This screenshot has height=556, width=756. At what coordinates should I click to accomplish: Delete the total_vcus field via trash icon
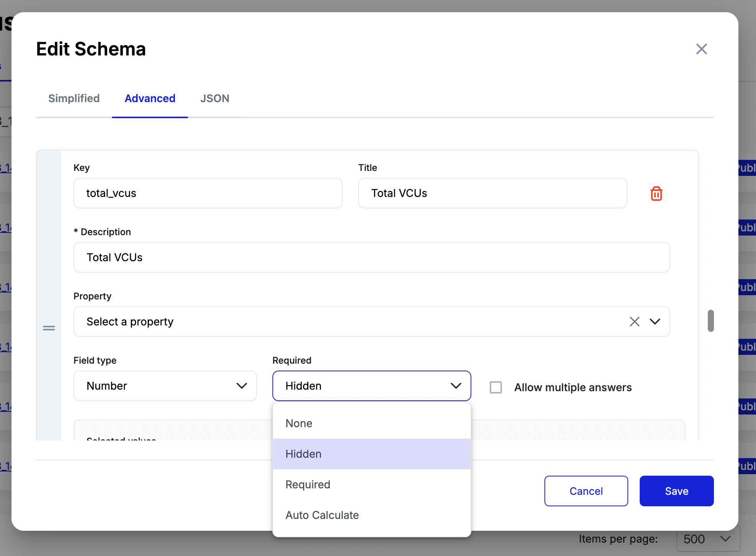click(656, 193)
